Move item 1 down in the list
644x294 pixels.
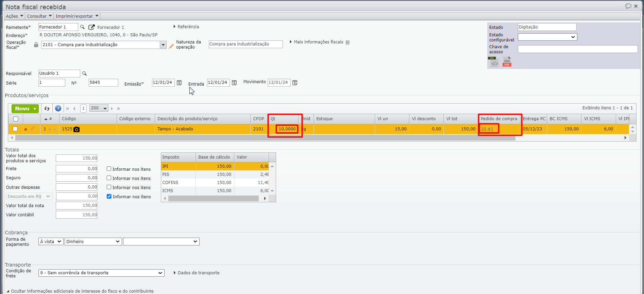pos(55,129)
